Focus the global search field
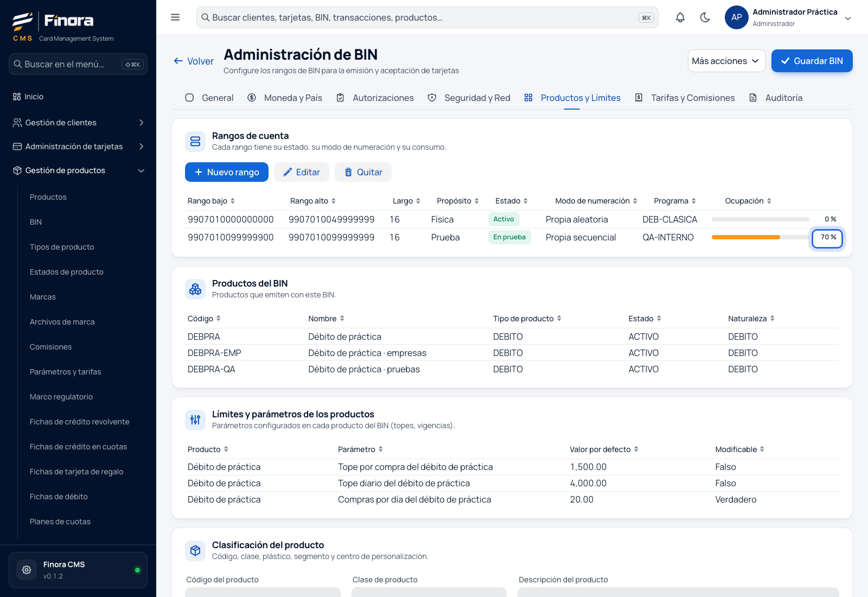The height and width of the screenshot is (597, 868). 427,17
